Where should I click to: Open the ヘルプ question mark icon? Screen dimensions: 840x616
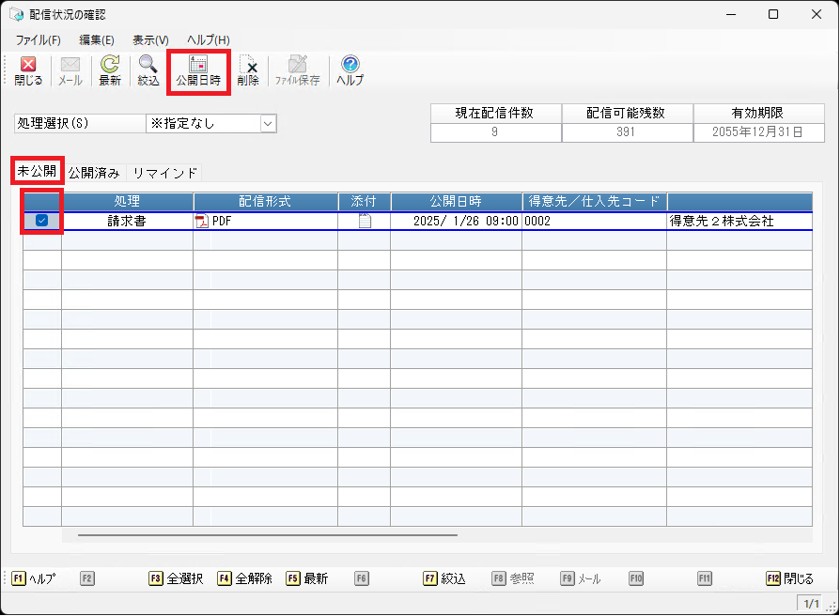tap(350, 70)
